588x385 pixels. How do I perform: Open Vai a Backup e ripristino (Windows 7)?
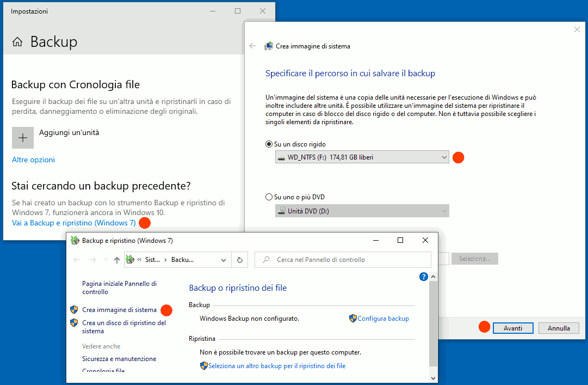pos(74,223)
